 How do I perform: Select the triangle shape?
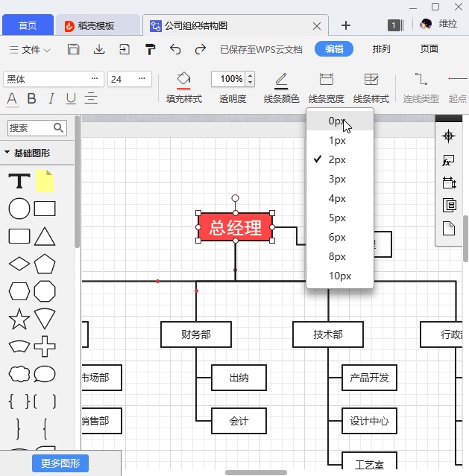coord(45,236)
